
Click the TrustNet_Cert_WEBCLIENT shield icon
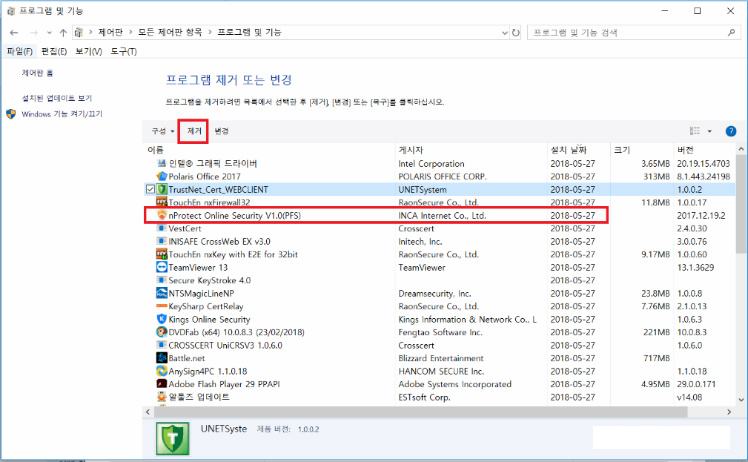click(162, 189)
